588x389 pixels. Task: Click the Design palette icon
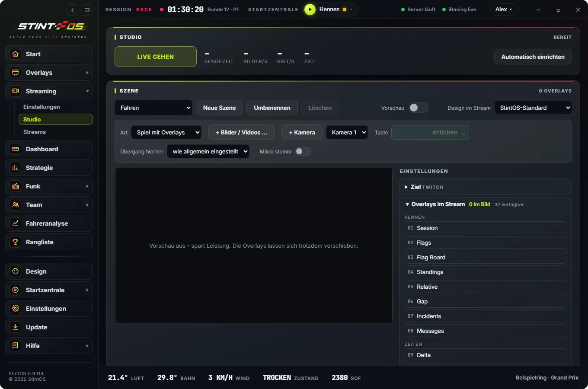16,271
